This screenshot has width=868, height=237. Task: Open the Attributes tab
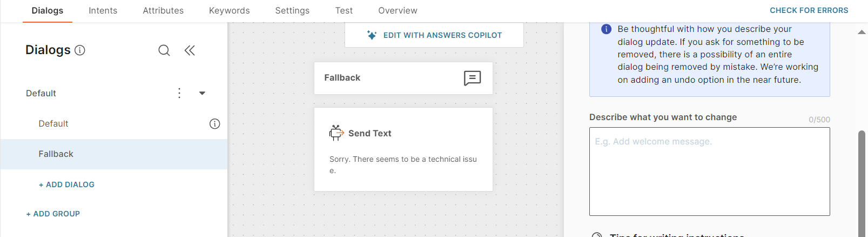163,11
